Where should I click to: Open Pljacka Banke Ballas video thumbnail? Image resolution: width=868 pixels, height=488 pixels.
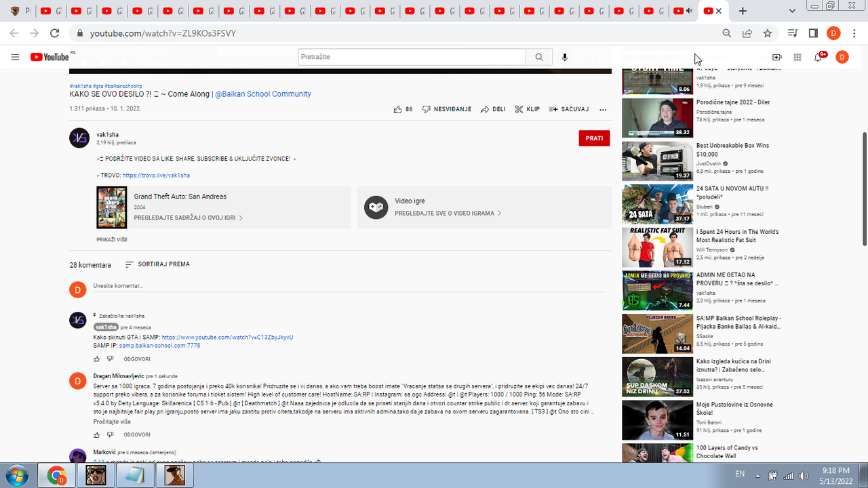[x=657, y=334]
